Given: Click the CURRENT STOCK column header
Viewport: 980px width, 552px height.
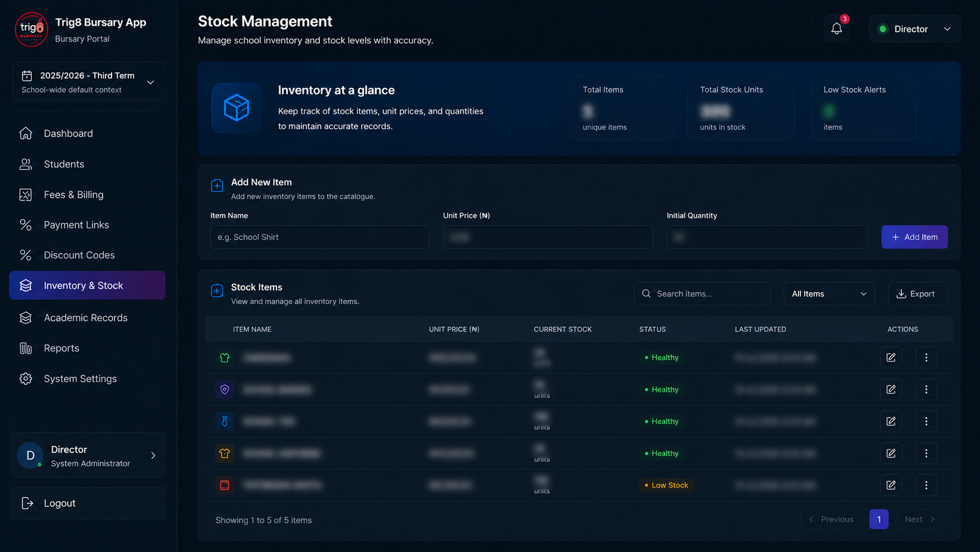Looking at the screenshot, I should pos(563,329).
